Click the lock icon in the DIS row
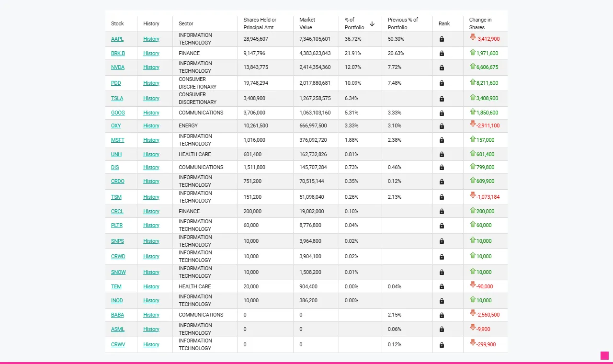 [442, 168]
